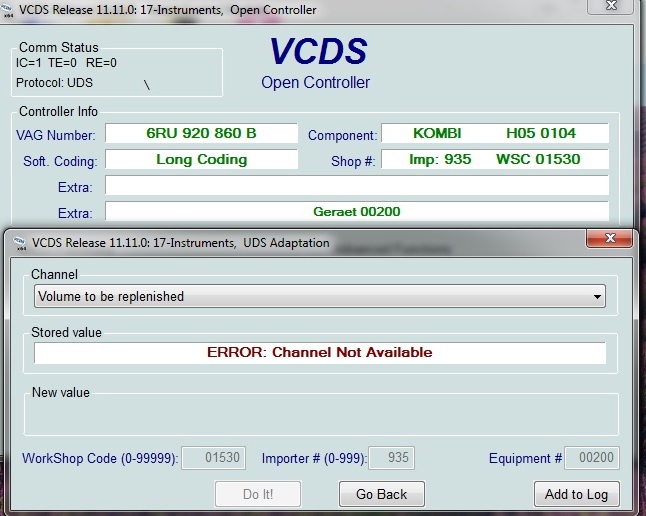Click the empty first Extra field

pyautogui.click(x=356, y=186)
